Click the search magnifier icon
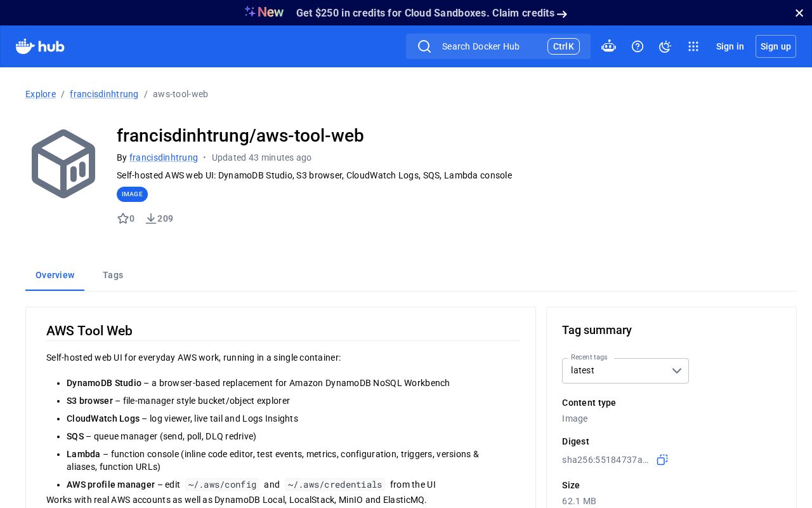 424,46
